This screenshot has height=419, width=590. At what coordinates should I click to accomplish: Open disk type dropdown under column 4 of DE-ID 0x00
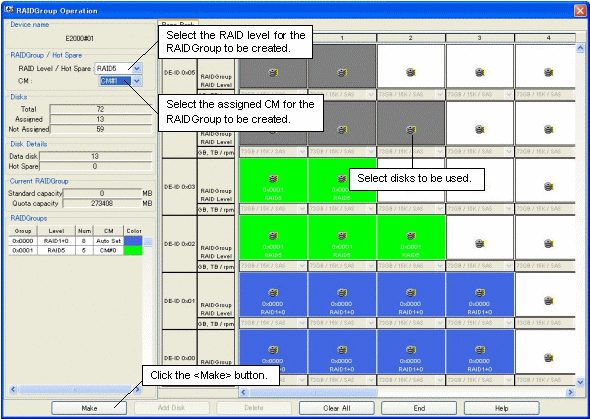(x=545, y=380)
